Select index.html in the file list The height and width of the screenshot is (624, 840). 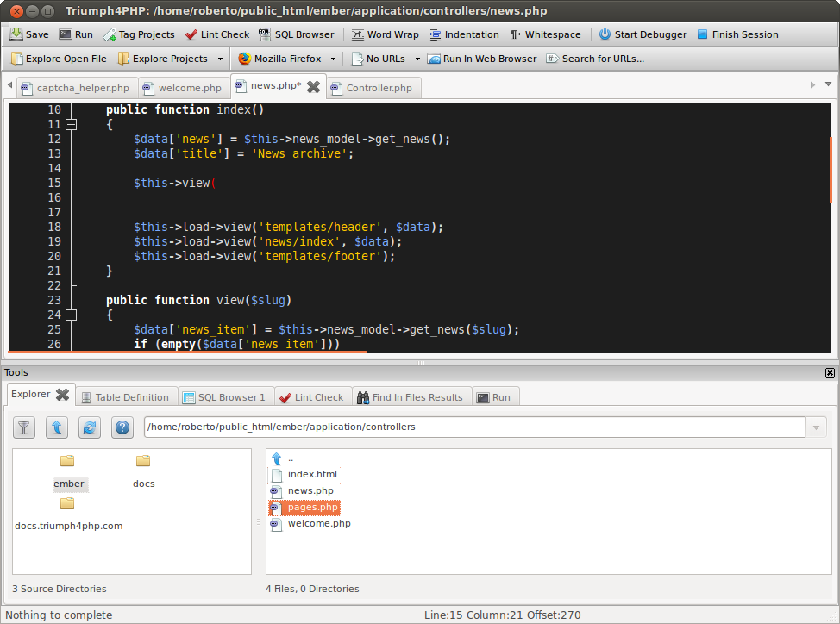click(304, 475)
